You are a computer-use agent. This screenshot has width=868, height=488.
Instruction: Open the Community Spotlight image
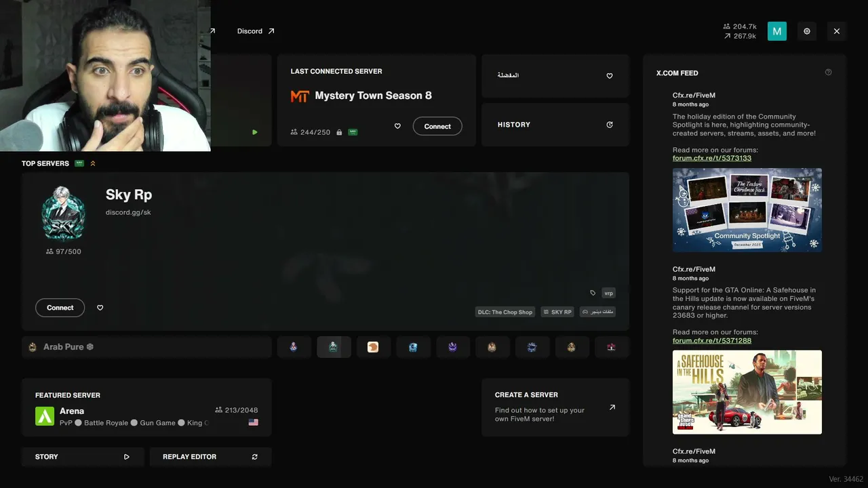click(747, 210)
